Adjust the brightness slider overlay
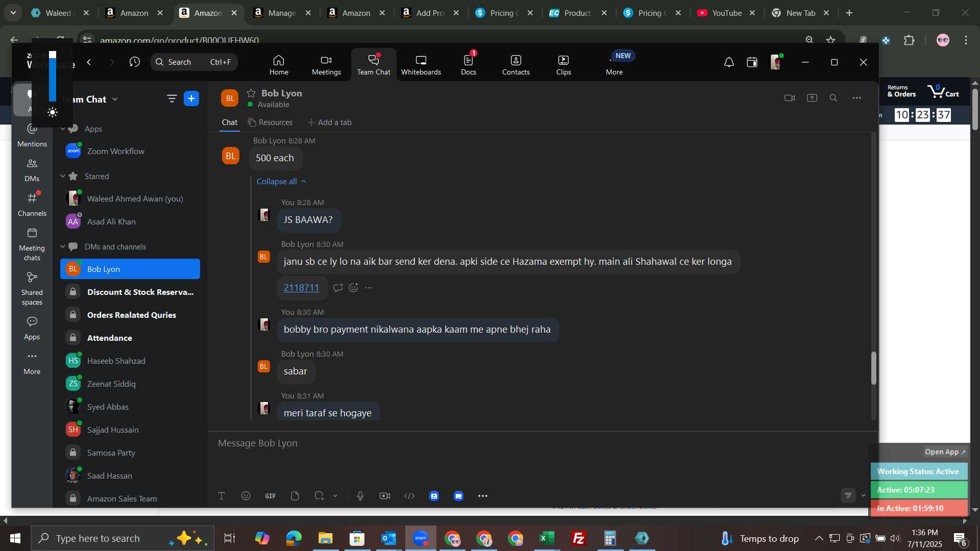This screenshot has height=551, width=980. coord(53,77)
